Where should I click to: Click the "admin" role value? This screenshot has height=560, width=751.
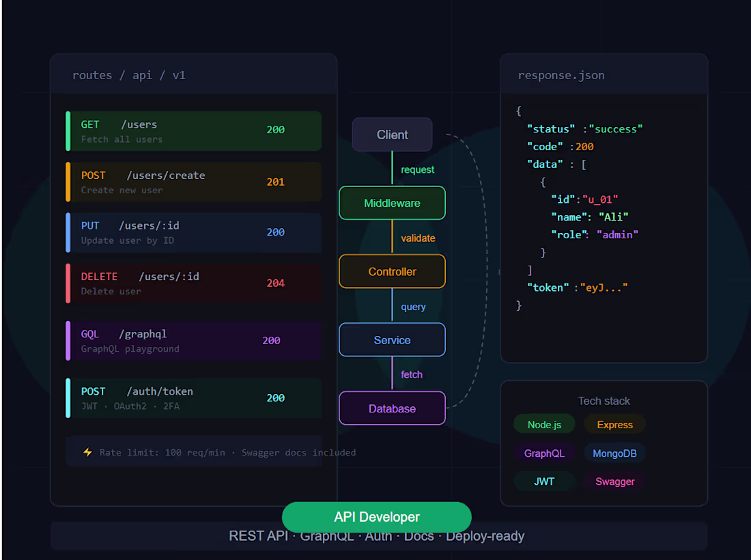coord(617,234)
